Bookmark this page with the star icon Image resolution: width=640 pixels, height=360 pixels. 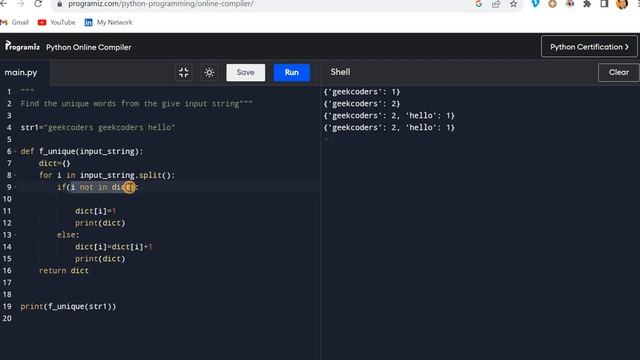tap(513, 4)
